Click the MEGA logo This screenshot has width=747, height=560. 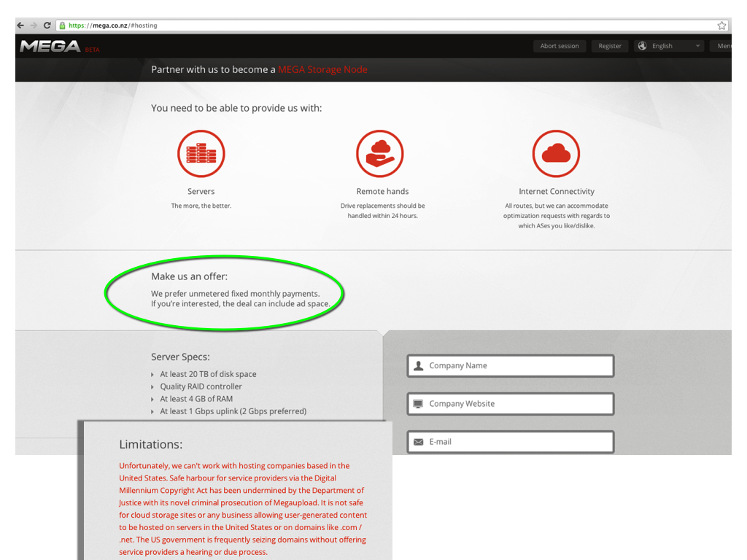point(50,46)
